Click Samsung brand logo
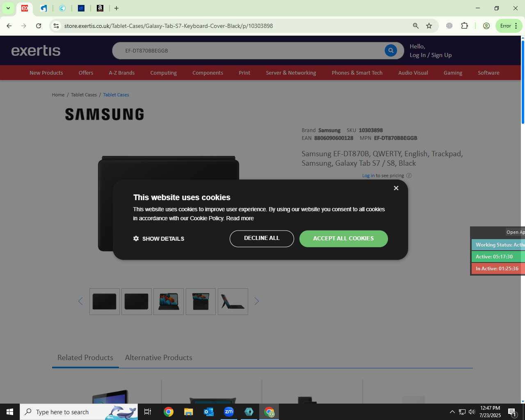This screenshot has width=525, height=420. click(x=105, y=114)
